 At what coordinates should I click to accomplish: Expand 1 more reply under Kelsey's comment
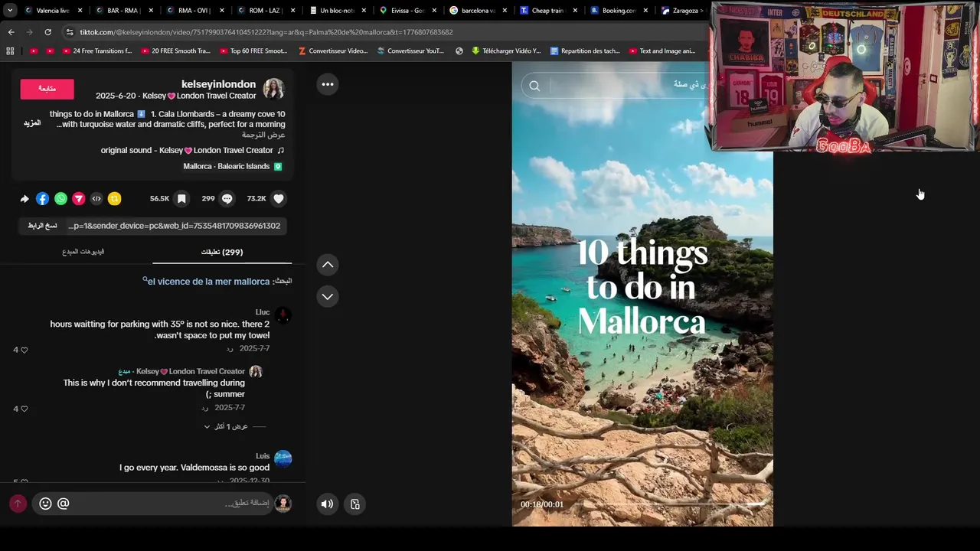coord(230,426)
